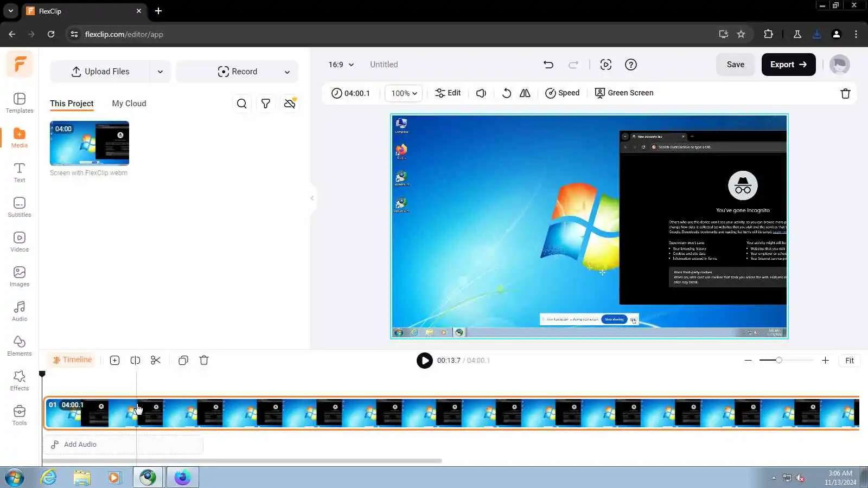Add a new scene in timeline toolbar
The width and height of the screenshot is (868, 488).
click(114, 361)
